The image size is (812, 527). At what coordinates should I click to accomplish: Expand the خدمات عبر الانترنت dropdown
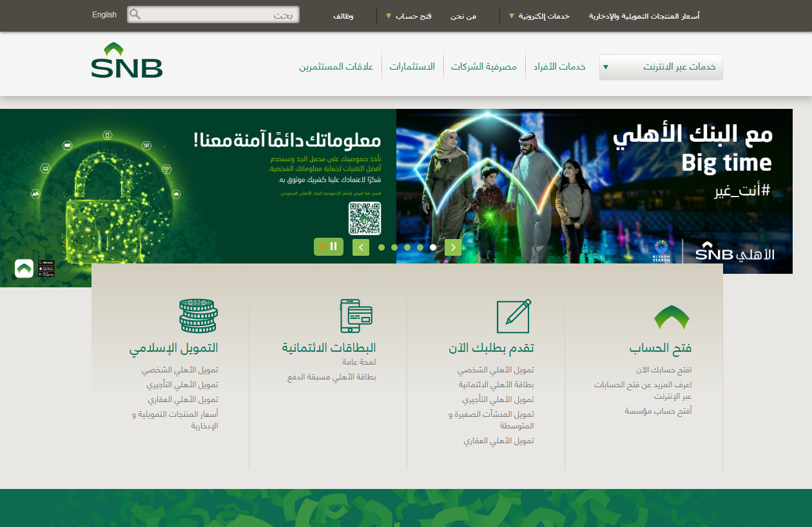point(661,67)
